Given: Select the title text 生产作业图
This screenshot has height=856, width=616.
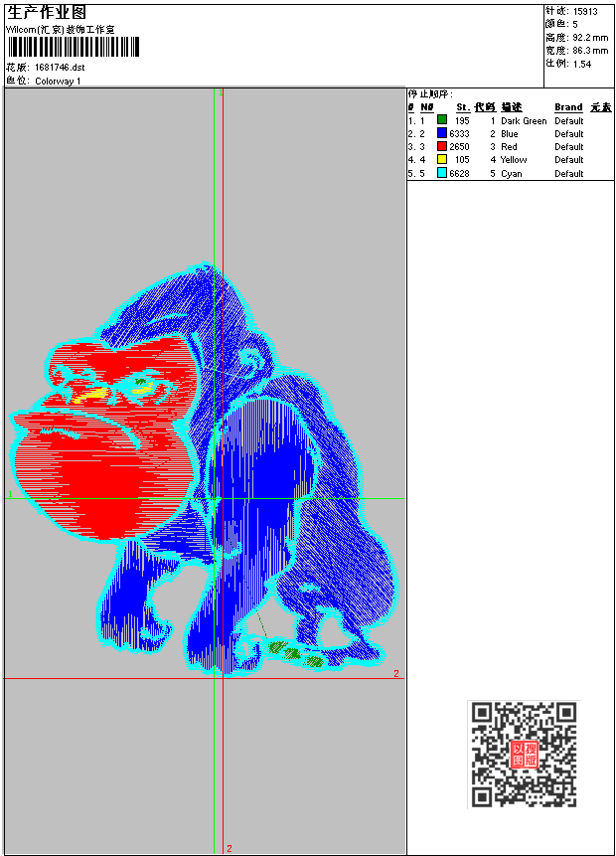Looking at the screenshot, I should point(47,13).
